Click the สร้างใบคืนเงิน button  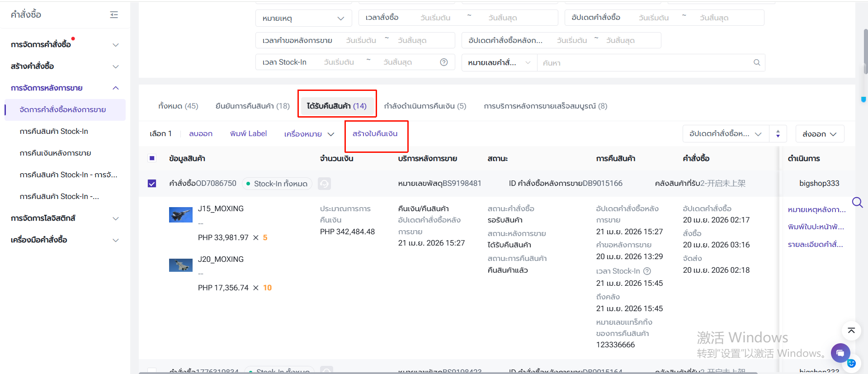click(x=375, y=134)
